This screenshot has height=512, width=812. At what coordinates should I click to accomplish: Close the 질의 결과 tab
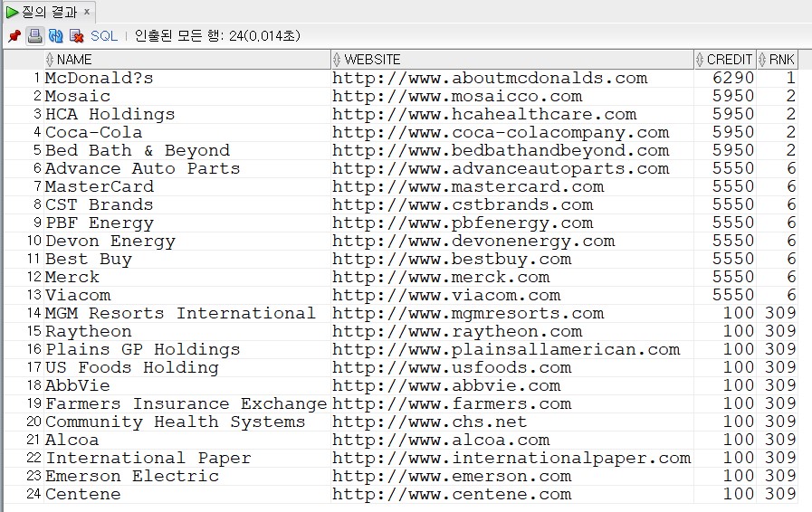[x=87, y=12]
